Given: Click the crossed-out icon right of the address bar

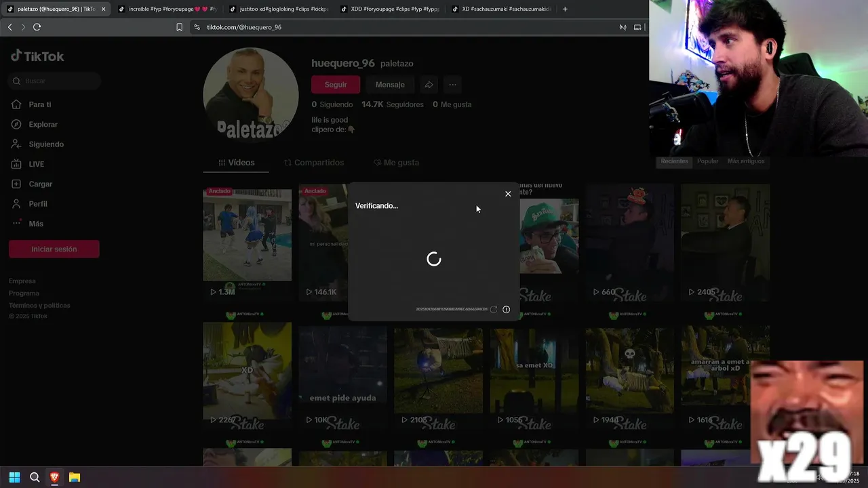Looking at the screenshot, I should [623, 27].
